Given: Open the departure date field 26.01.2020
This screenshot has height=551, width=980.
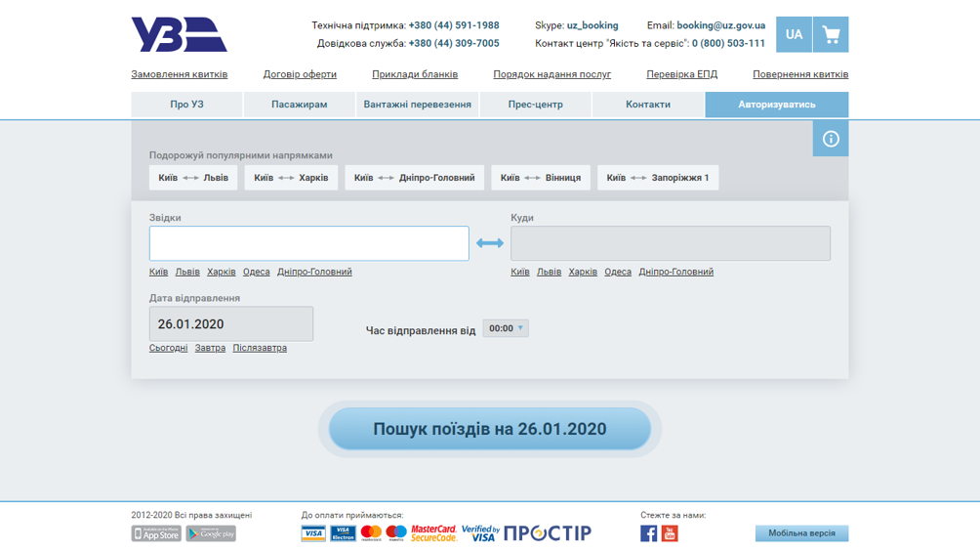Looking at the screenshot, I should [x=231, y=324].
